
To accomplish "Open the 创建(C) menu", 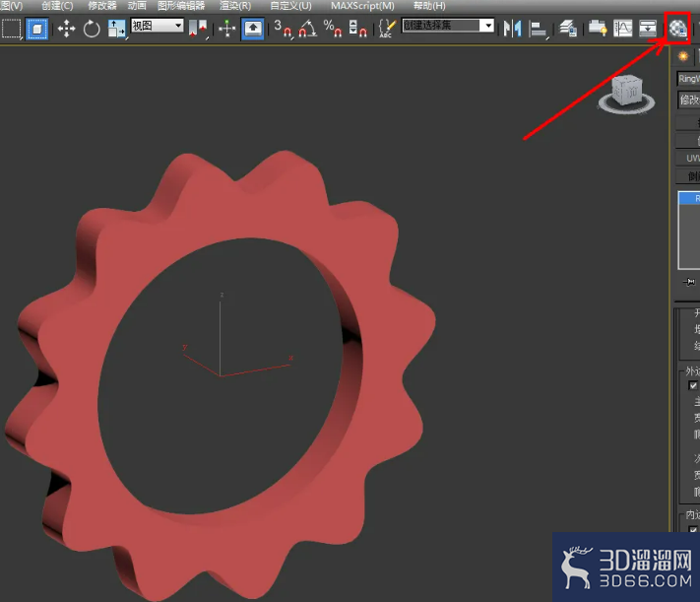I will pos(57,6).
